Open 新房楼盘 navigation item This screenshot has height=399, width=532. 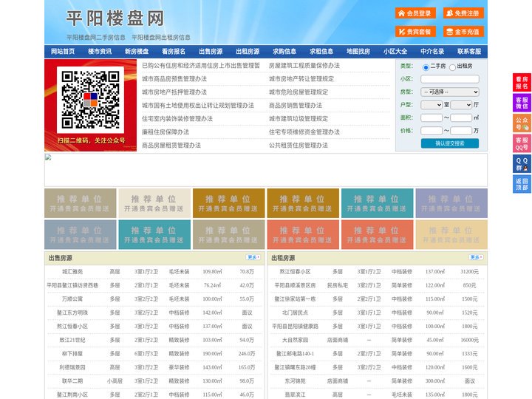(137, 52)
